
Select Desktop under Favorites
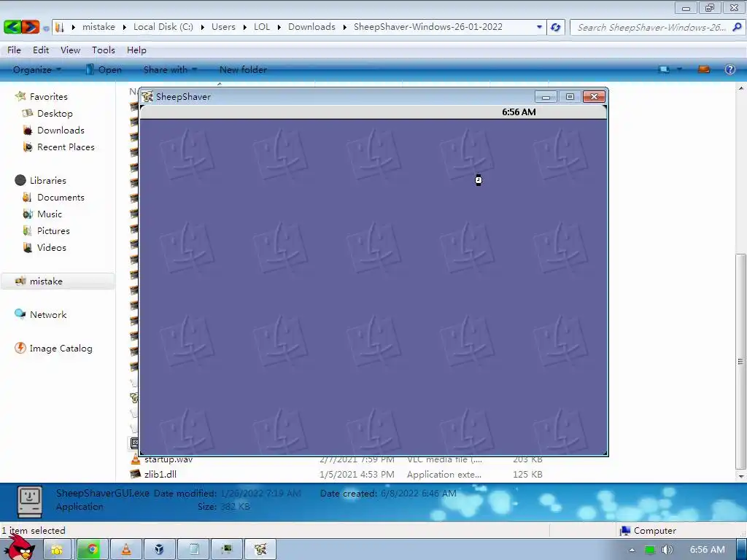point(55,113)
